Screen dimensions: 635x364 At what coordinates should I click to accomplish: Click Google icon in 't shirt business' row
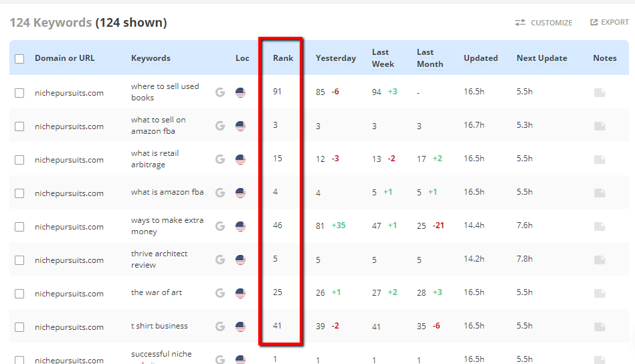pos(220,327)
